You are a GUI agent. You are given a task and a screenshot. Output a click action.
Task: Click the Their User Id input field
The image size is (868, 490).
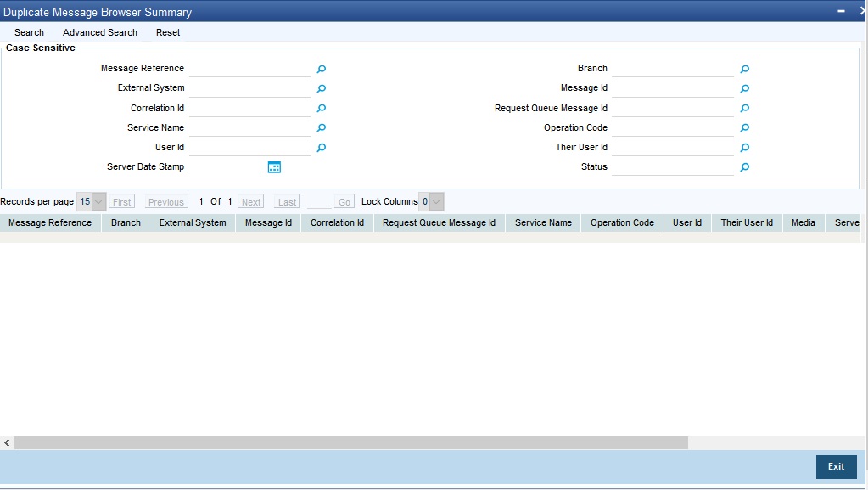(673, 148)
